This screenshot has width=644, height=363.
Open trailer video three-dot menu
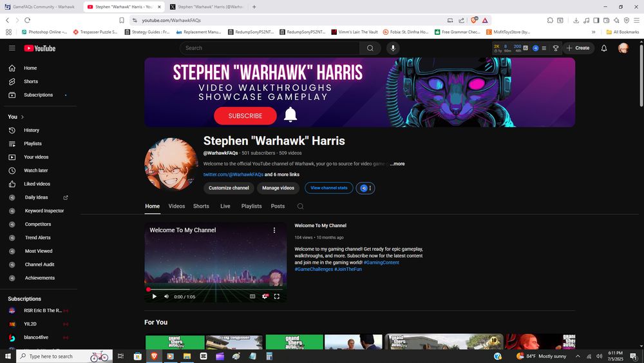click(x=274, y=230)
